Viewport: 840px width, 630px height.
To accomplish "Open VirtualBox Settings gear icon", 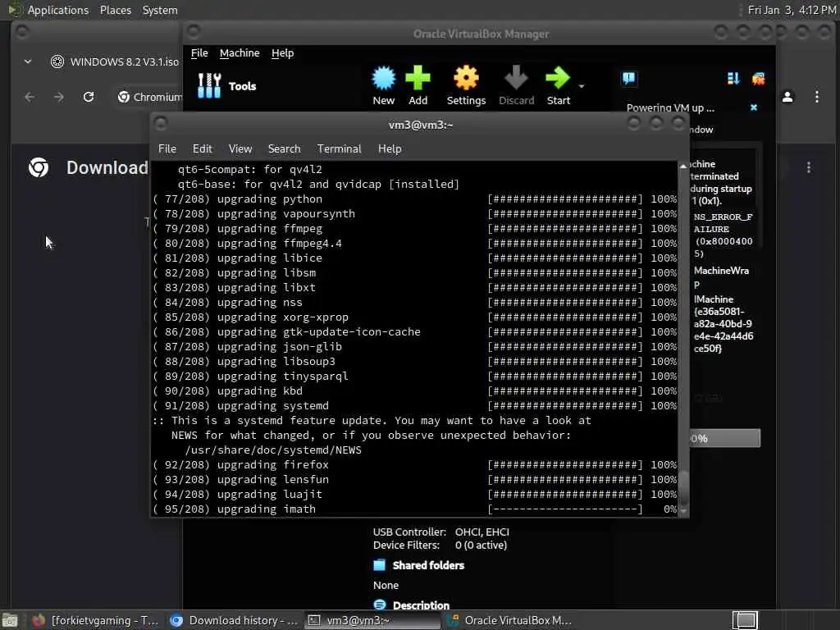I will tap(466, 79).
